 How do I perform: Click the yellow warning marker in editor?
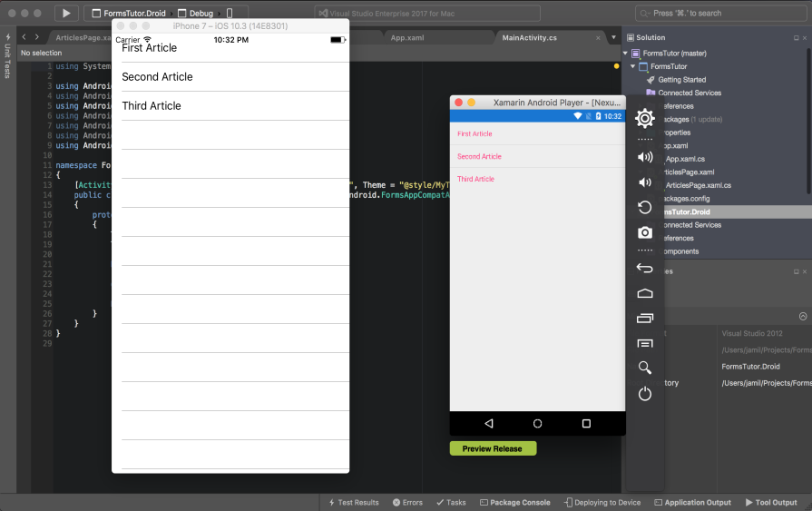(616, 66)
